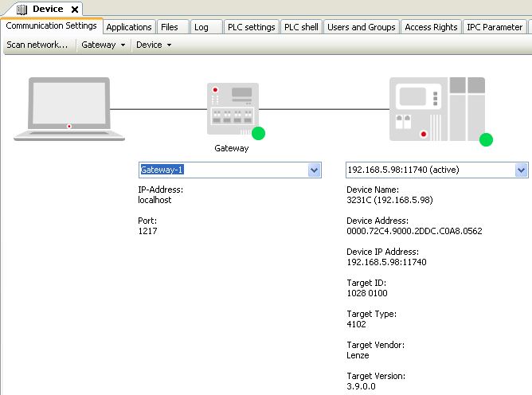Click the Gateway device icon

(231, 108)
